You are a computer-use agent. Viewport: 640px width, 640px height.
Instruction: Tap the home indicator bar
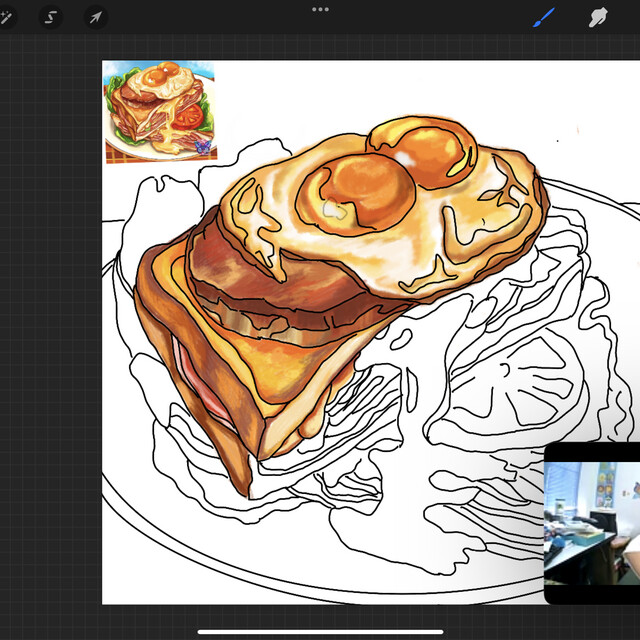tap(320, 632)
